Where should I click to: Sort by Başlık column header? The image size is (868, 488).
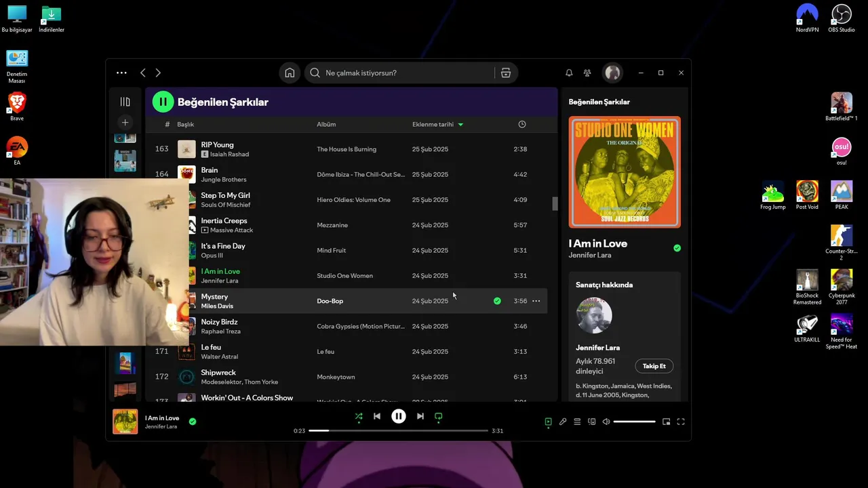point(185,124)
